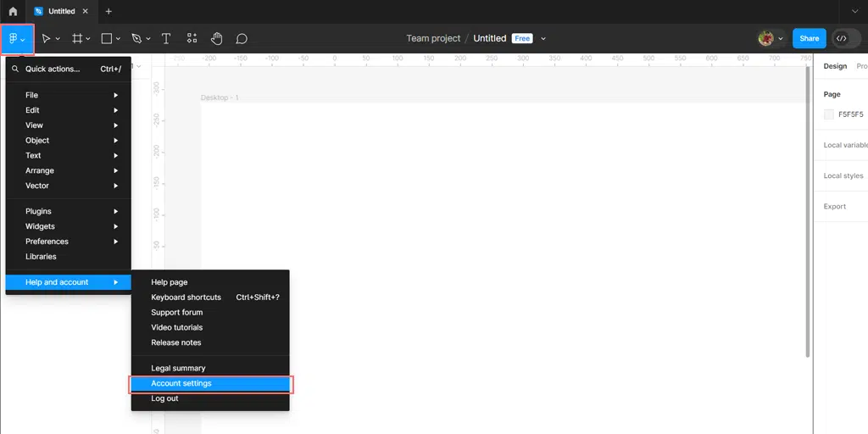
Task: Add a new tab with plus icon
Action: point(108,11)
